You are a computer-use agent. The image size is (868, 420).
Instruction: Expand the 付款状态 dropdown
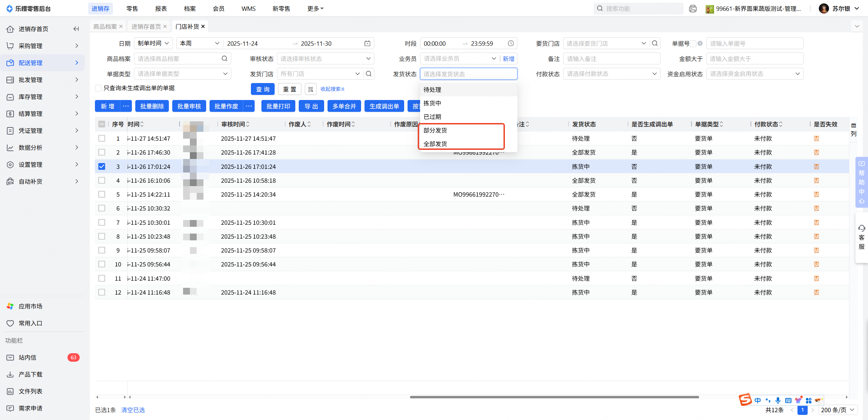611,74
